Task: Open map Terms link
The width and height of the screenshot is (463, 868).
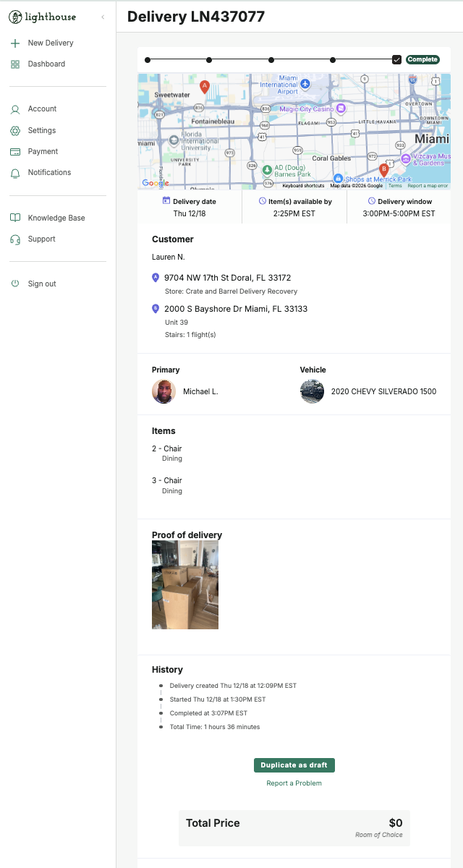Action: [395, 186]
